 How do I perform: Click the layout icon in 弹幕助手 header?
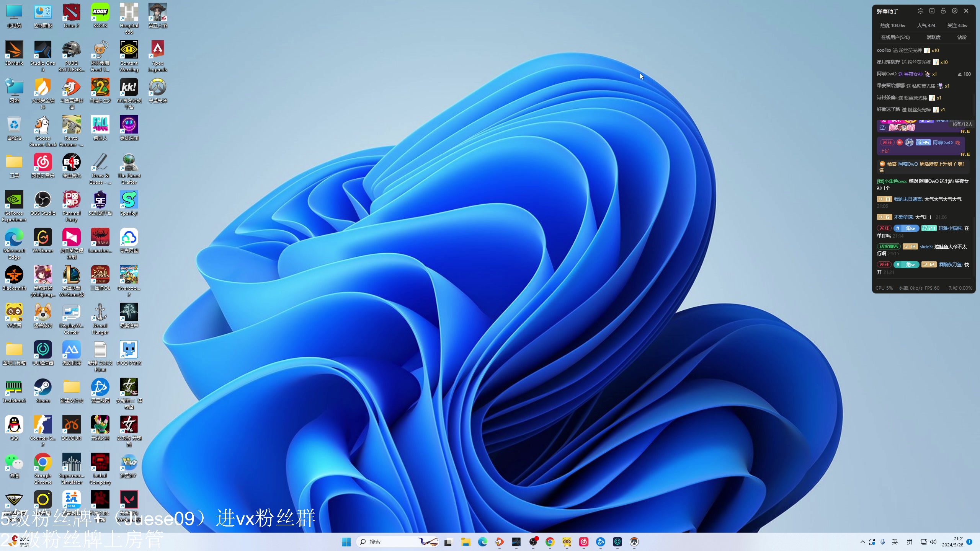932,11
